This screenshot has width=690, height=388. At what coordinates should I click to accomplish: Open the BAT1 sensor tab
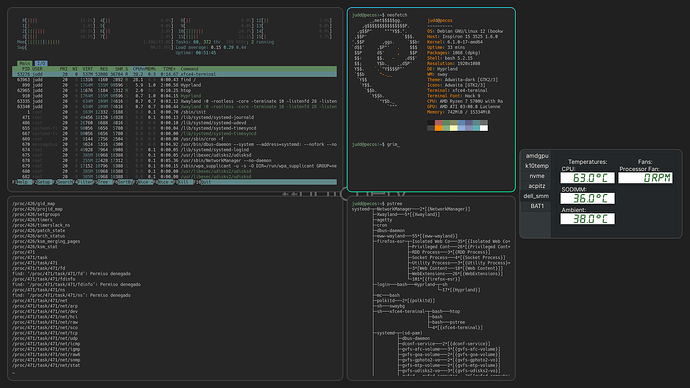[537, 206]
